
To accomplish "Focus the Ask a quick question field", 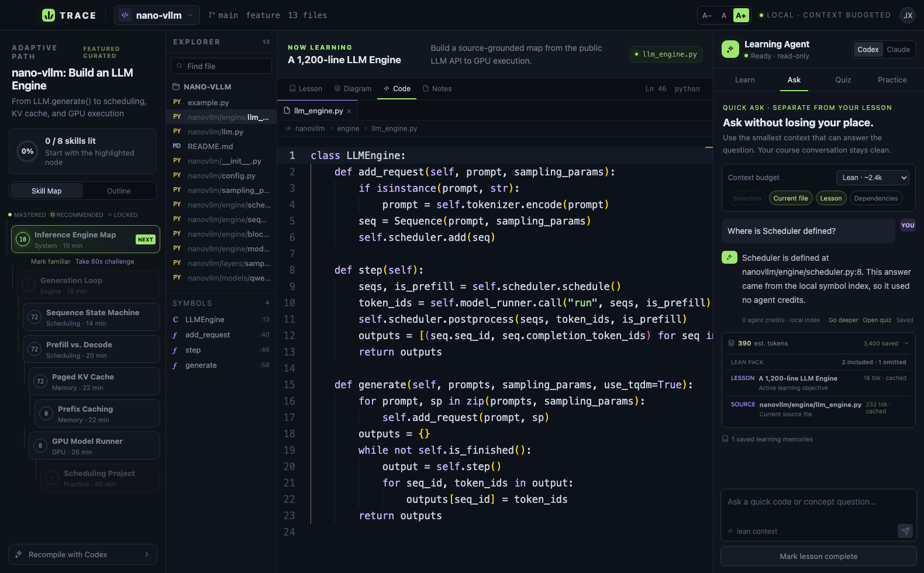I will pos(818,508).
